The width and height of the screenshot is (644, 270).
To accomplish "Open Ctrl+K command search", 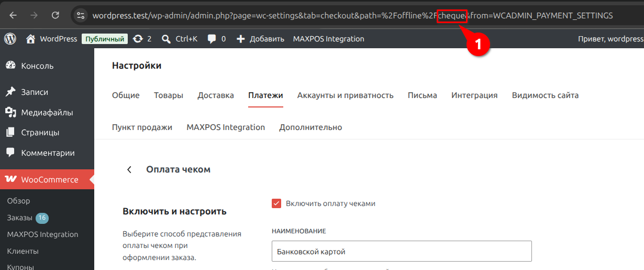I will pyautogui.click(x=180, y=39).
